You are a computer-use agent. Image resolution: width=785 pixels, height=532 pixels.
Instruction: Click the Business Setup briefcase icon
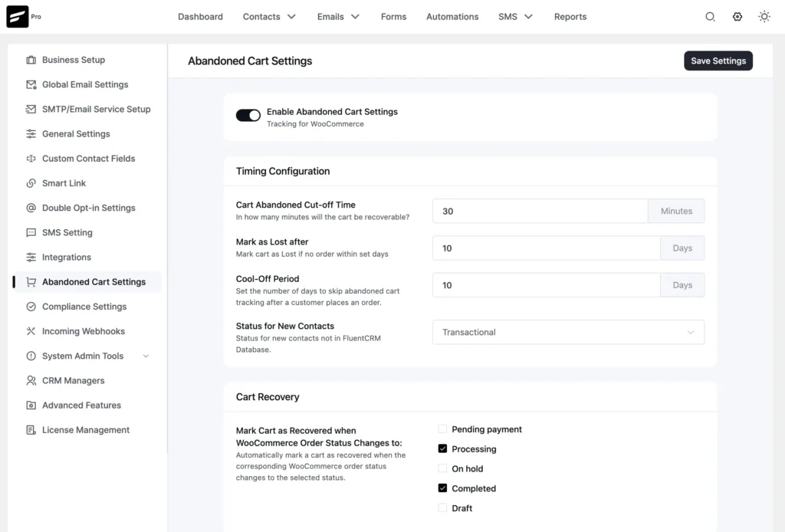click(31, 60)
